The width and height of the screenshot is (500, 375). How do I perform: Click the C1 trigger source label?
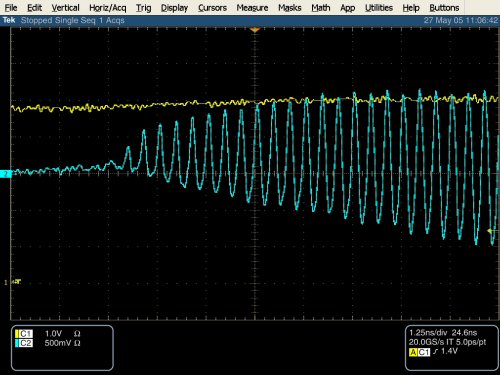(424, 352)
